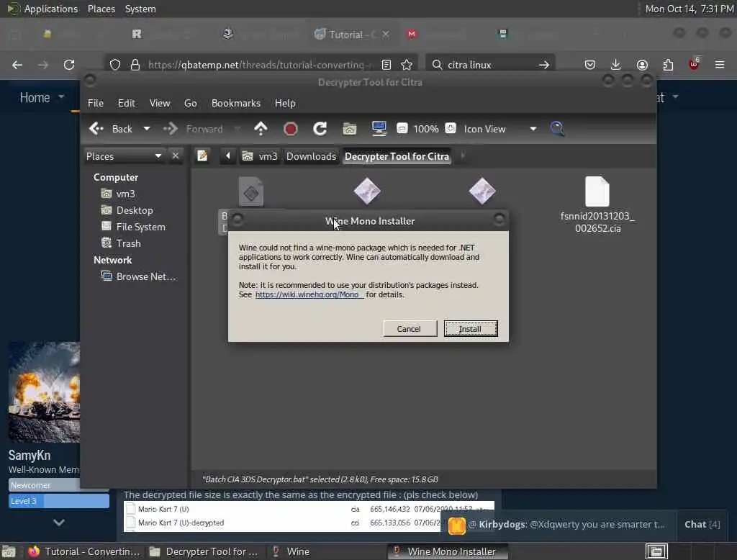
Task: Open the Help menu in file manager
Action: click(x=285, y=103)
